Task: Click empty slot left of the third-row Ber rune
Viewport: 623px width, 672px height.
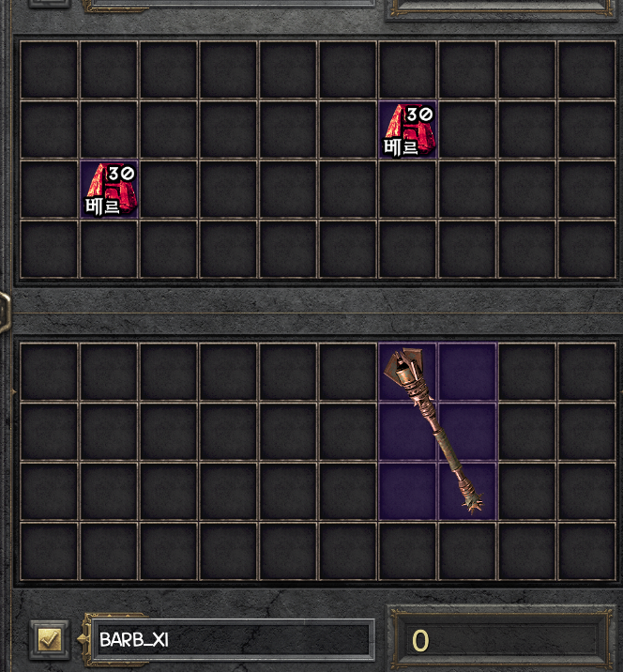Action: [x=50, y=190]
